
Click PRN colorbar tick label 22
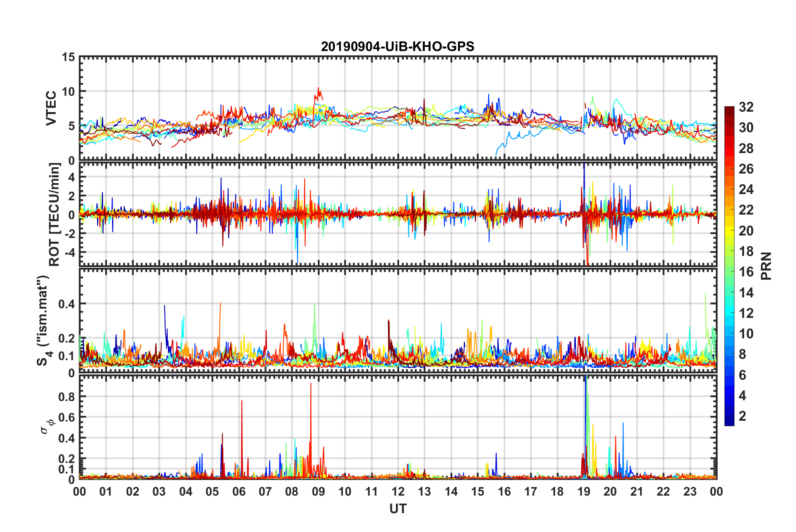tap(746, 210)
